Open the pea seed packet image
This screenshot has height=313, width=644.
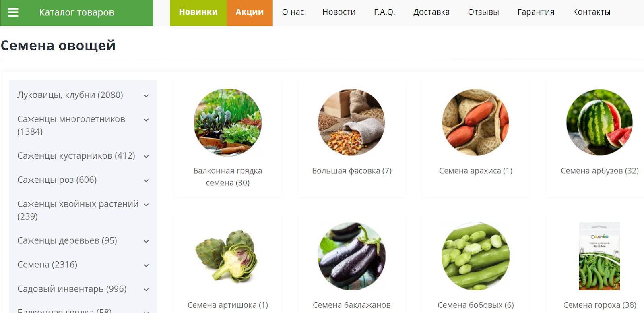pos(599,256)
